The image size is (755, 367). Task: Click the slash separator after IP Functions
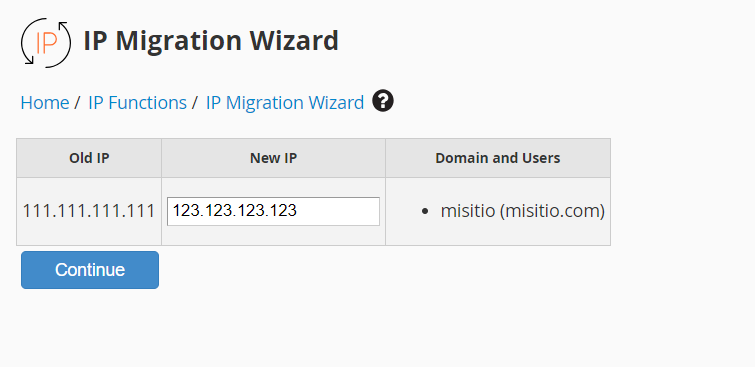pyautogui.click(x=195, y=103)
